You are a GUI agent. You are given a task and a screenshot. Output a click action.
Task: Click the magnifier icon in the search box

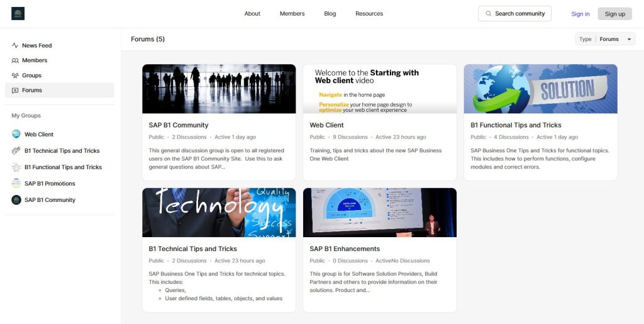pos(488,14)
